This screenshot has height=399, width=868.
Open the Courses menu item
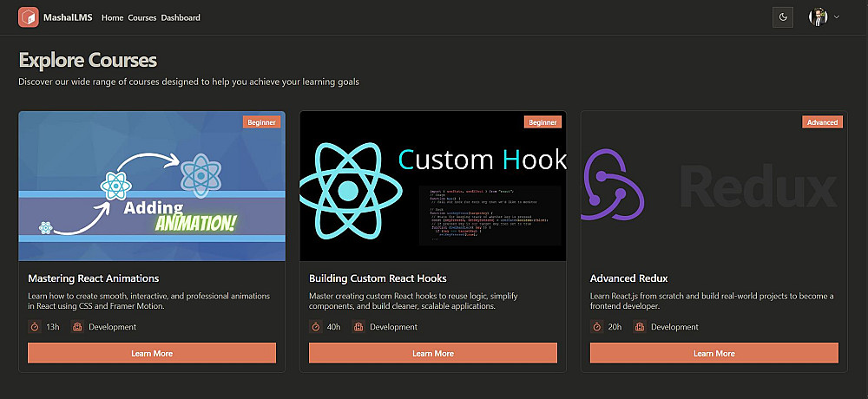(142, 17)
